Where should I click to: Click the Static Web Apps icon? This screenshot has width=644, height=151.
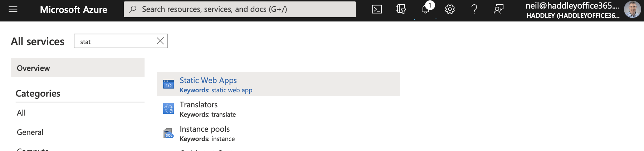coord(169,84)
